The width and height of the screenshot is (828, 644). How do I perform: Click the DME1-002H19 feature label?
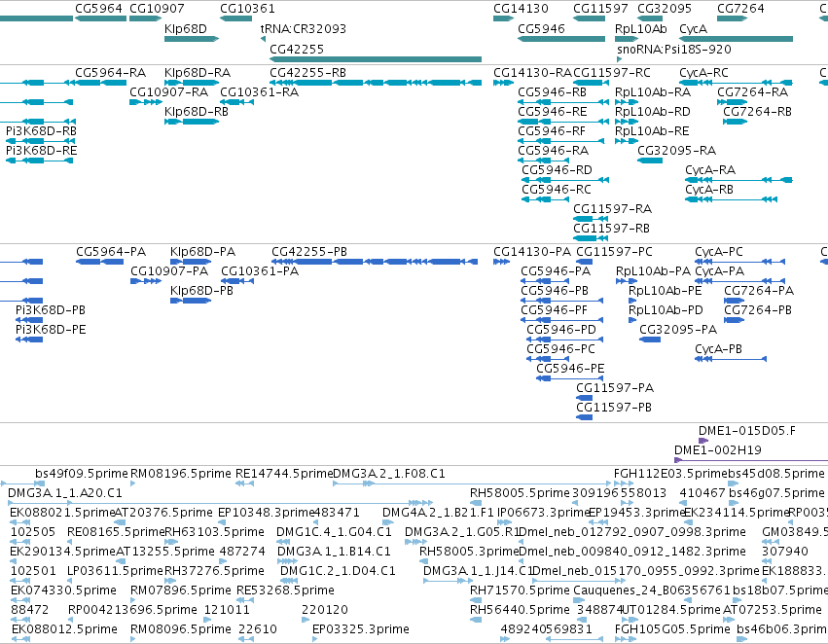click(x=718, y=450)
